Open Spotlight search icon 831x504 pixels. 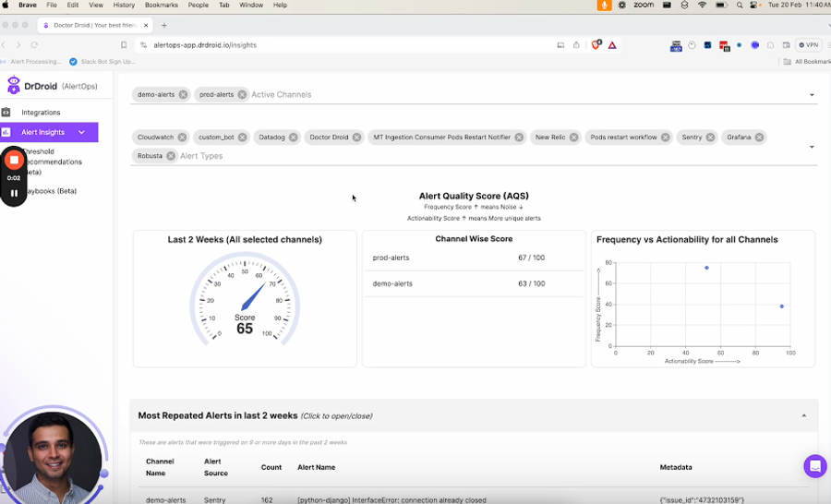click(x=740, y=5)
